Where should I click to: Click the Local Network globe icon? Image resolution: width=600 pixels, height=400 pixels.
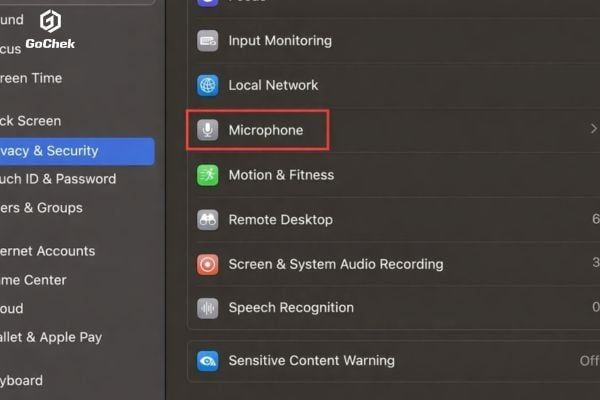click(208, 85)
